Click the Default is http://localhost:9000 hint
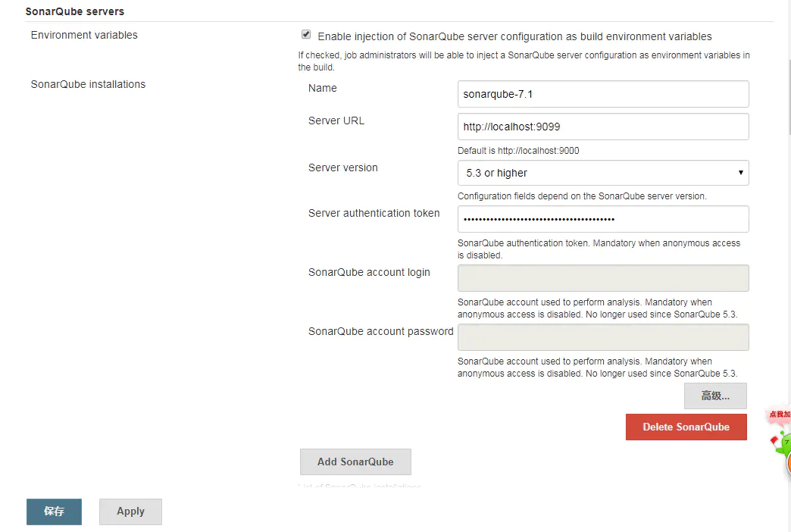The width and height of the screenshot is (791, 532). pos(518,150)
